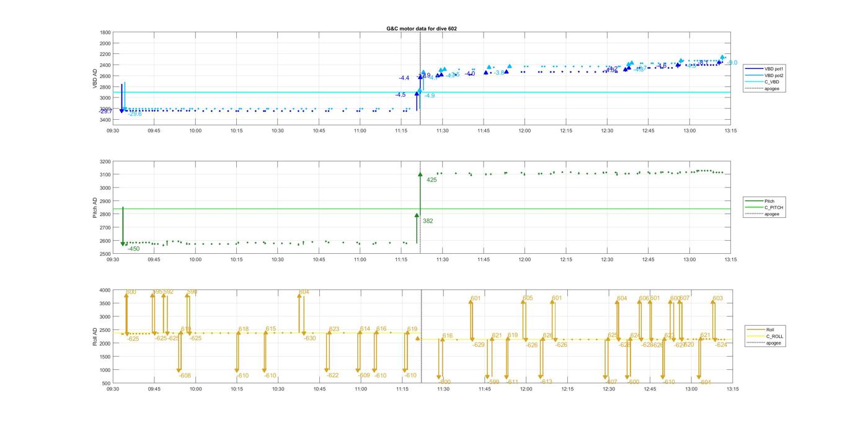
Task: Click the '-4.5' label in the VBD plot
Action: point(400,95)
